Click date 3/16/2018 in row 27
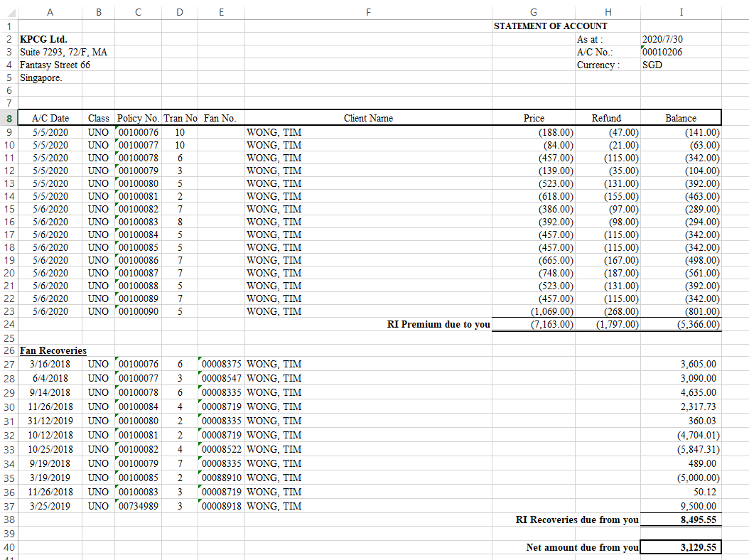This screenshot has height=560, width=749. tap(50, 364)
